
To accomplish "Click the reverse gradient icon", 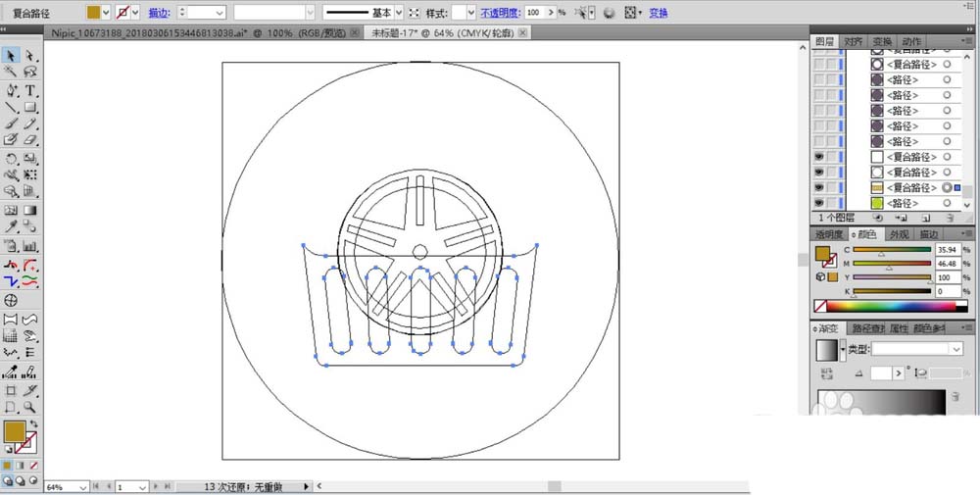I will (827, 373).
